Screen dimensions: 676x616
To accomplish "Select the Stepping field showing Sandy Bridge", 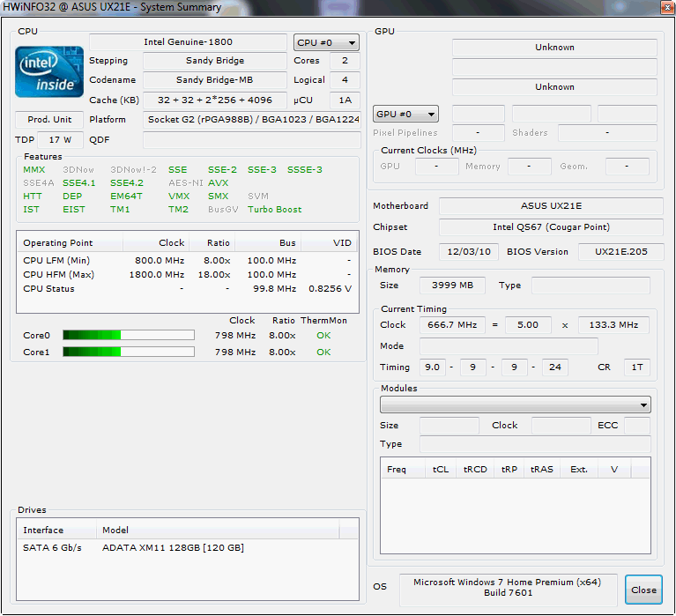I will point(215,61).
